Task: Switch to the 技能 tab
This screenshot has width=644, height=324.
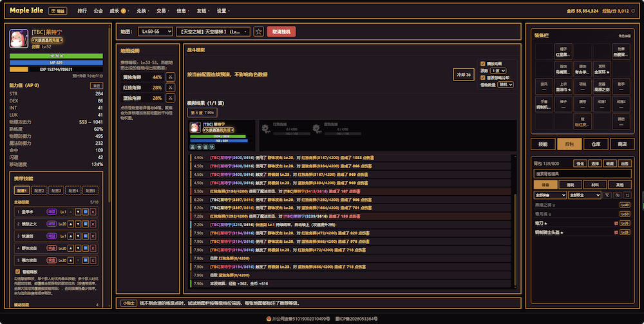Action: 543,144
